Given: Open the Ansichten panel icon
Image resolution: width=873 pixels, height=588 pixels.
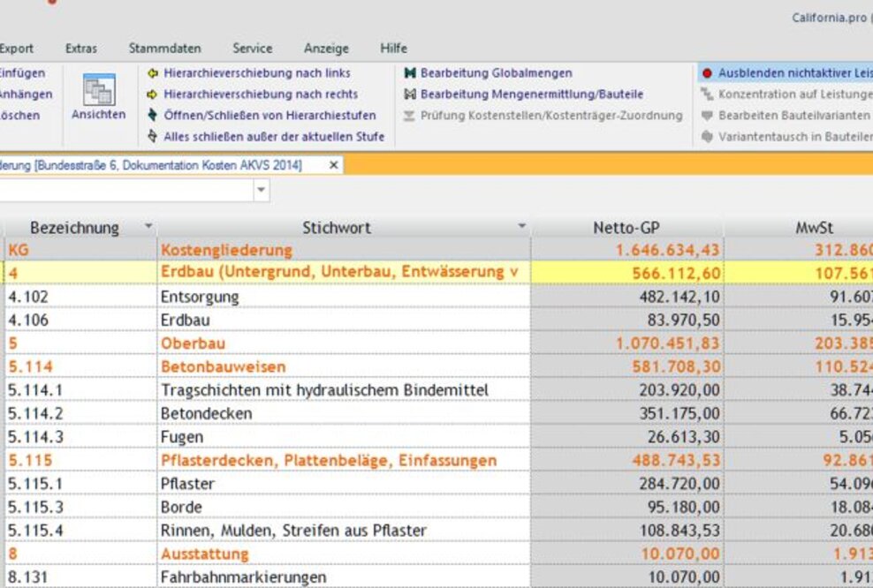Looking at the screenshot, I should tap(97, 91).
